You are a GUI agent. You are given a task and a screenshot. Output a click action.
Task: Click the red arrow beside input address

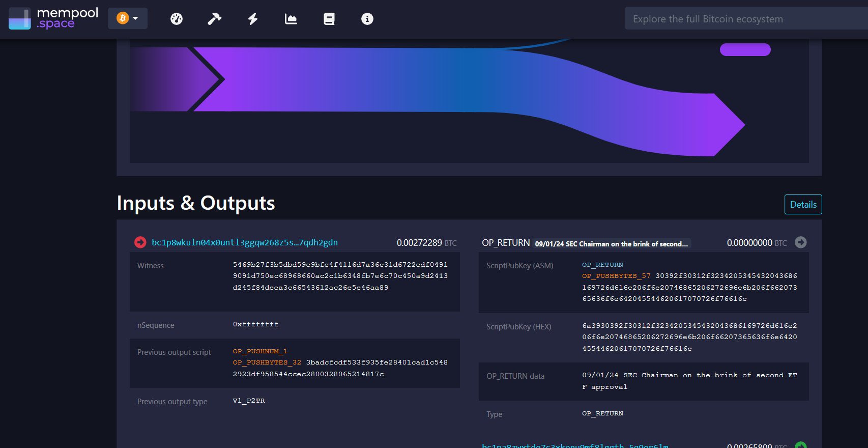(x=140, y=242)
